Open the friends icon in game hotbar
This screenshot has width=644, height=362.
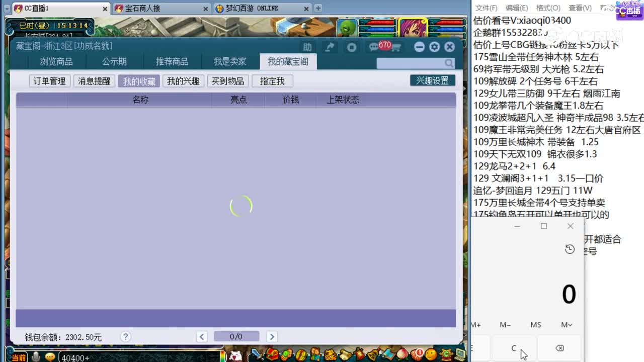click(x=316, y=355)
